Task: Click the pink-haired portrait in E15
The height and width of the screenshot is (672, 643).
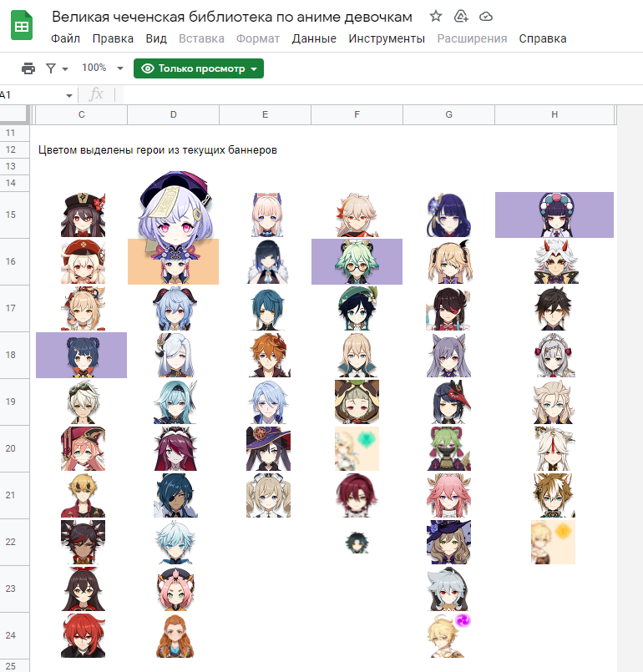Action: click(267, 215)
